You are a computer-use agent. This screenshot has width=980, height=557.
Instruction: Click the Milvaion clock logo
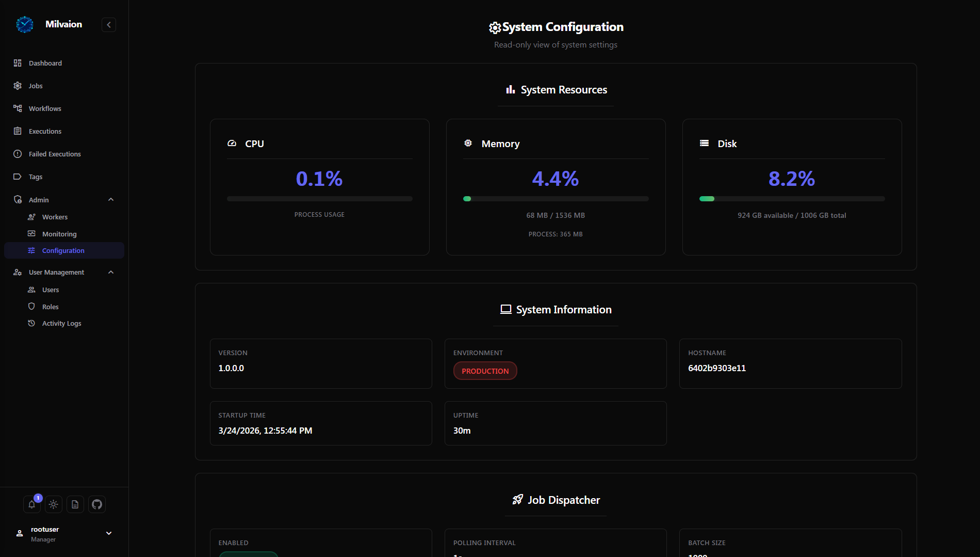24,24
